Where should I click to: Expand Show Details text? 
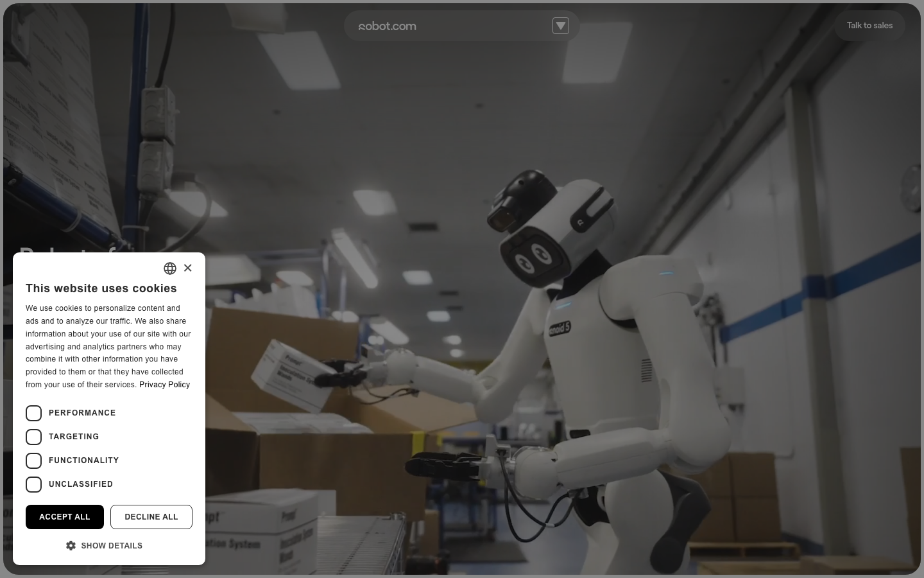[x=112, y=546]
